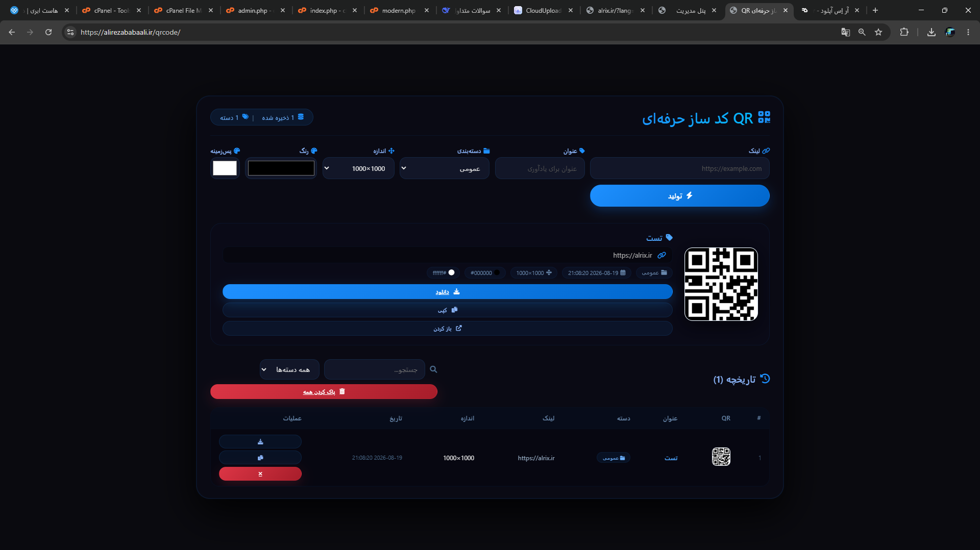Open the همه دسته‌ها filter dropdown

289,369
